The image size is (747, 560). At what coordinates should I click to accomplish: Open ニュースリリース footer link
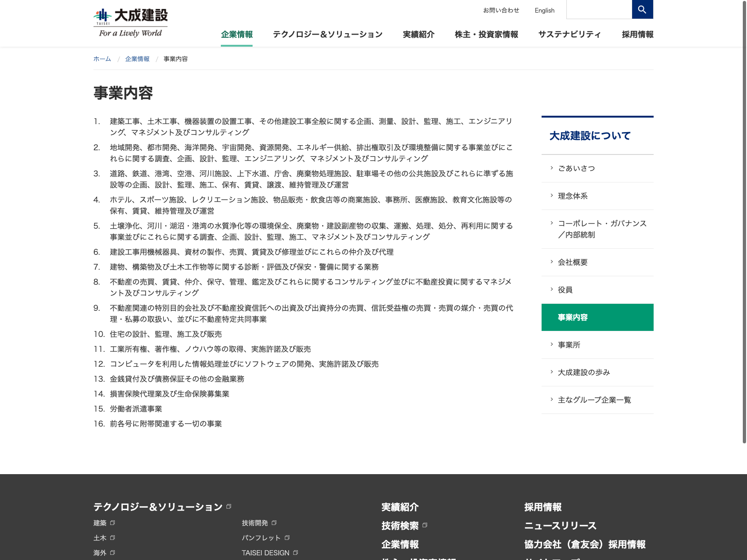[x=560, y=526]
